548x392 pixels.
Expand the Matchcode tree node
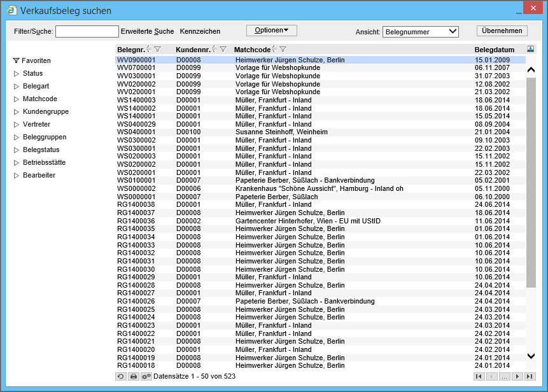(x=16, y=99)
